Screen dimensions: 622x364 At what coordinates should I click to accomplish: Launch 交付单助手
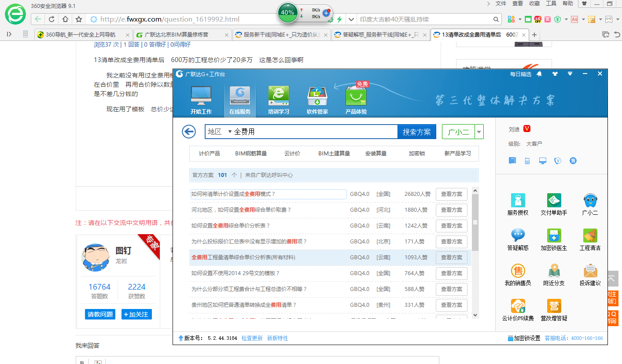click(x=554, y=205)
